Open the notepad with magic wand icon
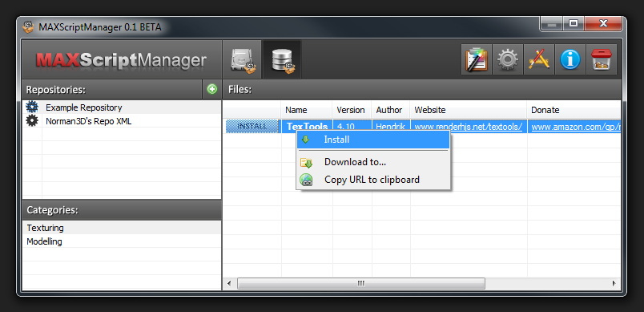644x312 pixels. [477, 59]
